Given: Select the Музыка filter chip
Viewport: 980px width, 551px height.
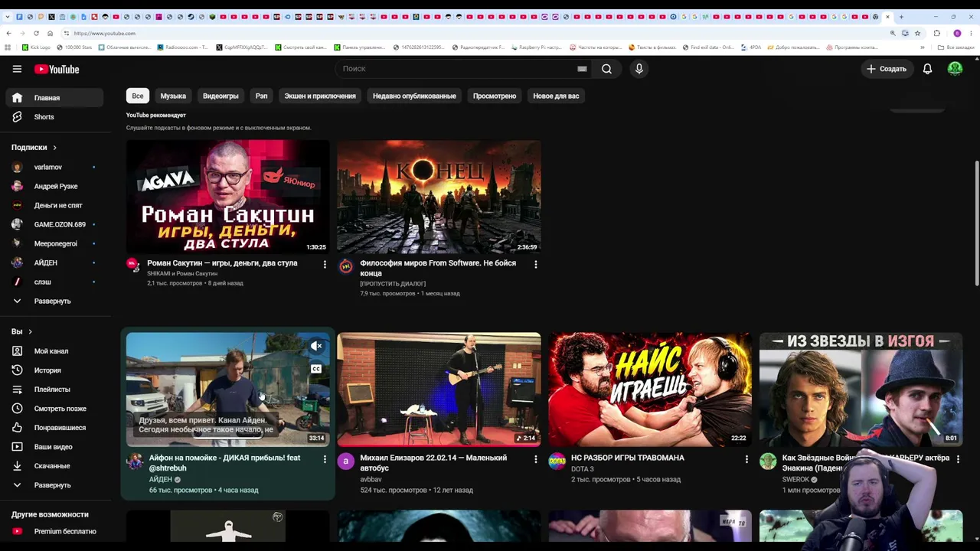Looking at the screenshot, I should coord(173,96).
